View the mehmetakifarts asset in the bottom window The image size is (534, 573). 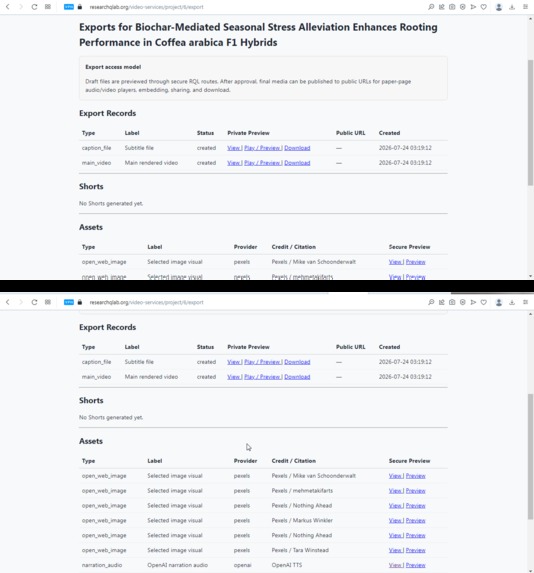pos(395,491)
